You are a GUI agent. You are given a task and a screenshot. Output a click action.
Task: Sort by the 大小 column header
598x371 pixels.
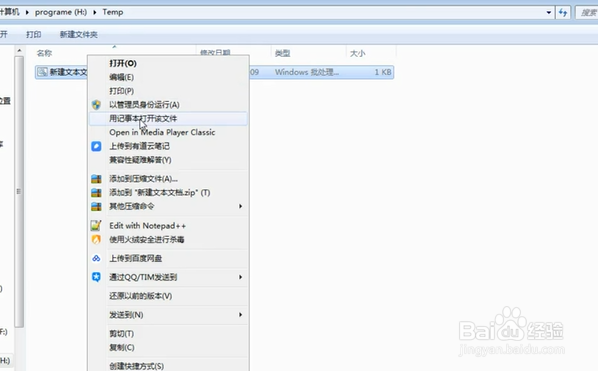(x=358, y=53)
